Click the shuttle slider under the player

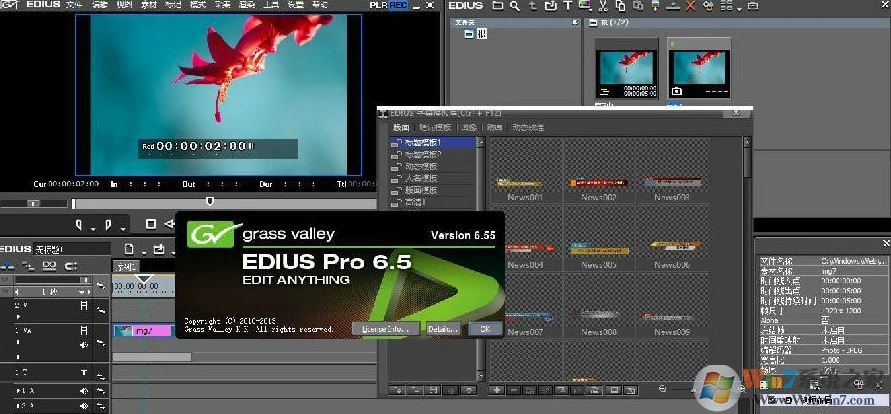(x=34, y=202)
